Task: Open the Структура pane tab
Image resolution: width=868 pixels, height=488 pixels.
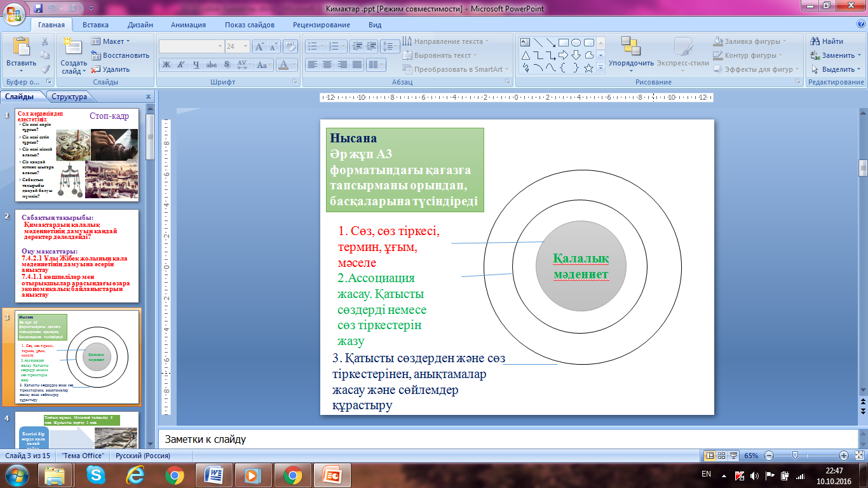Action: (69, 97)
